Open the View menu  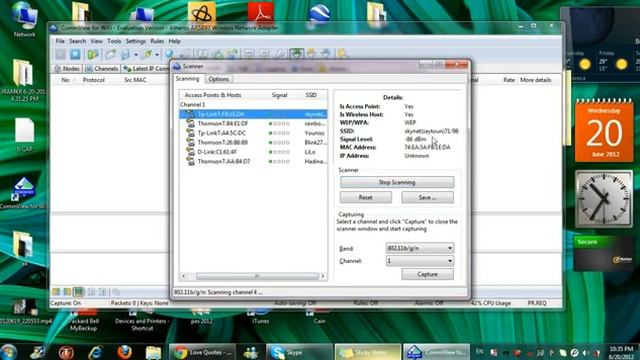coord(96,41)
